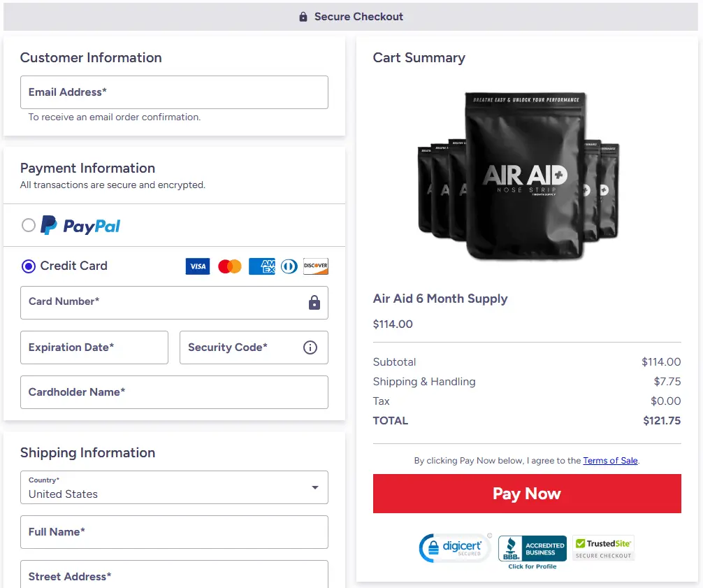Focus the Expiration Date field

tap(94, 347)
